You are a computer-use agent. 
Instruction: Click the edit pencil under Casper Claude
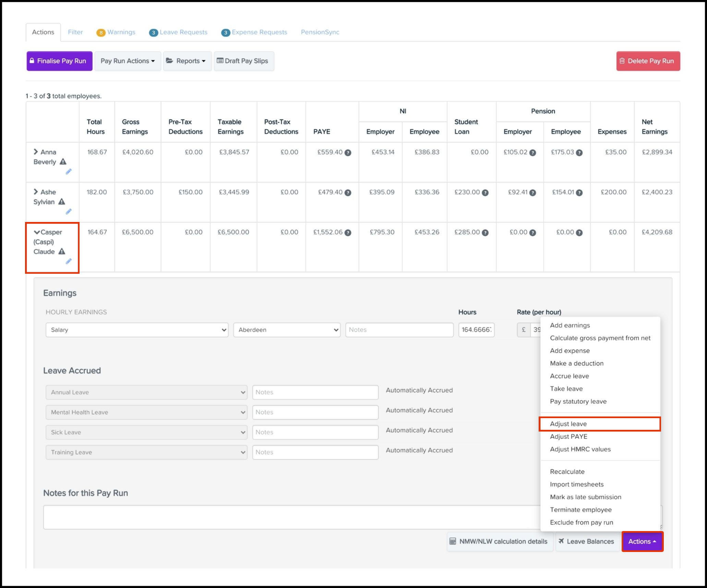coord(69,262)
